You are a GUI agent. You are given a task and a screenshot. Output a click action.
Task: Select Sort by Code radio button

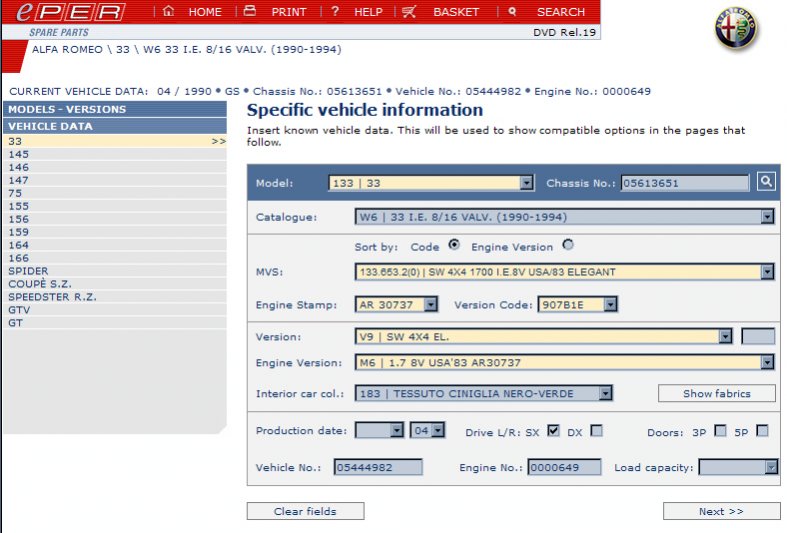coord(454,245)
